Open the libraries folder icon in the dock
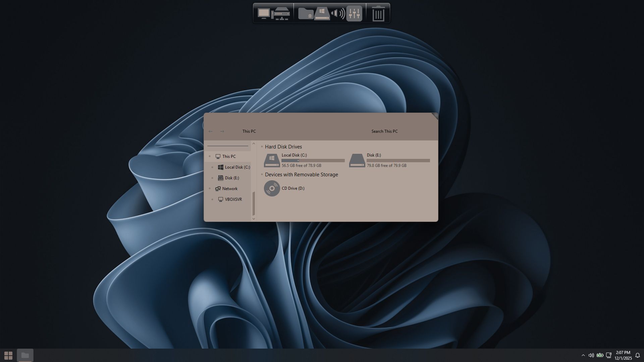The height and width of the screenshot is (362, 644). coord(306,13)
